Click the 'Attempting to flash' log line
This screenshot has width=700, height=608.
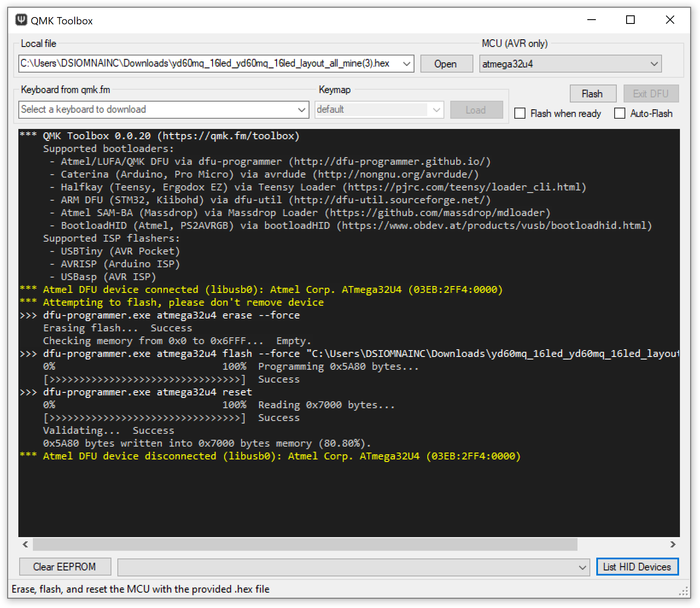click(172, 303)
